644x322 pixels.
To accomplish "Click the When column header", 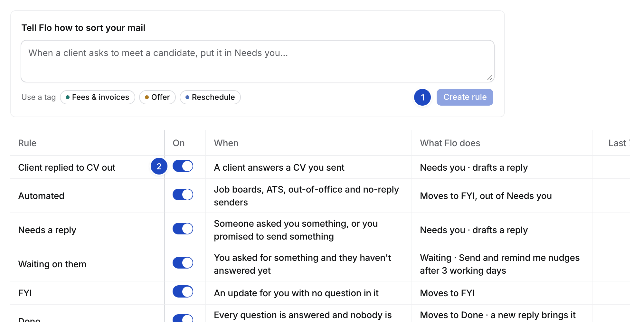I will coord(226,143).
